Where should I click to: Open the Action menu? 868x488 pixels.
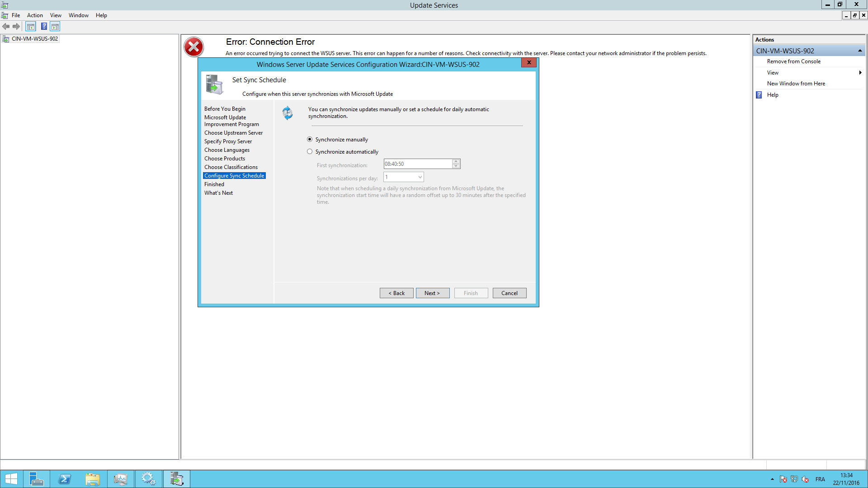35,15
